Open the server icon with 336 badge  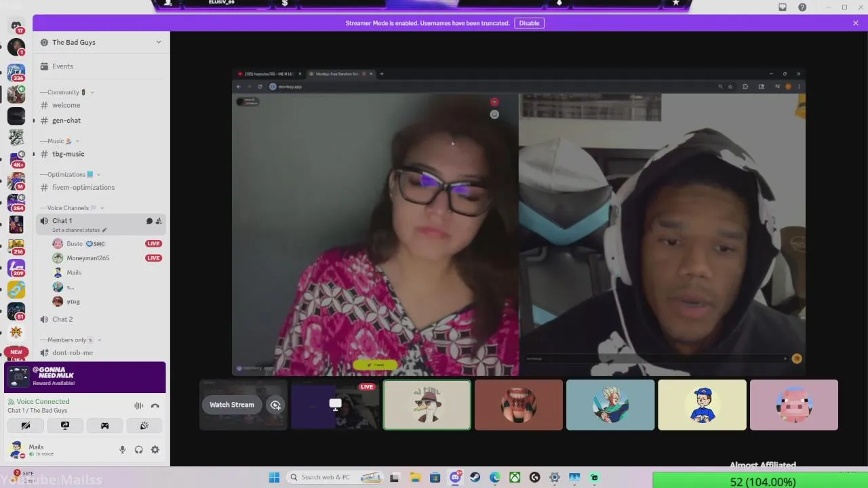click(16, 72)
